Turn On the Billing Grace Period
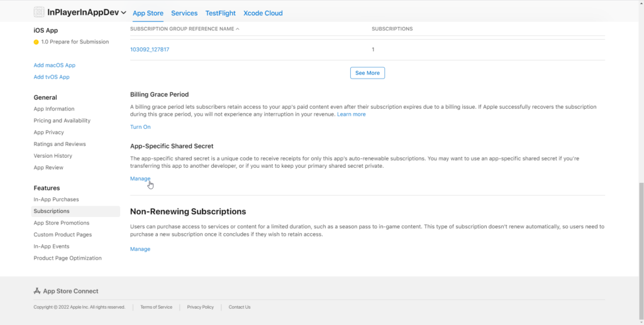This screenshot has width=644, height=325. [140, 127]
